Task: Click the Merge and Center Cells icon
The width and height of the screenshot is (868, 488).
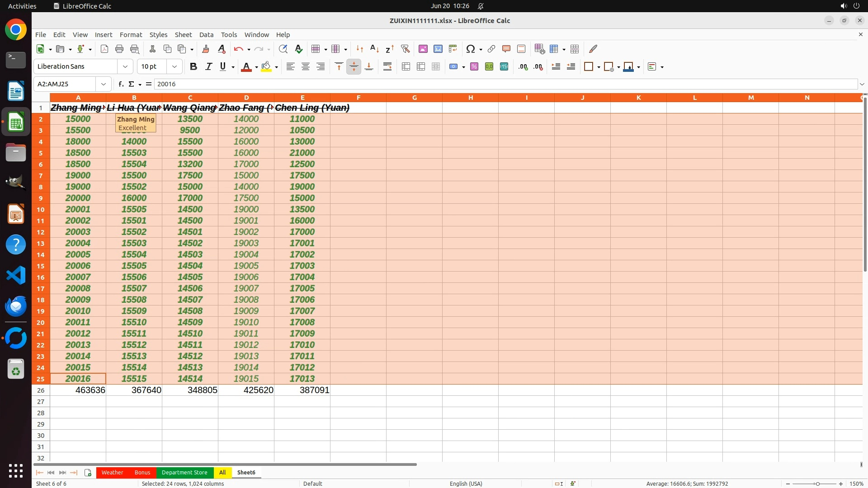Action: 406,66
